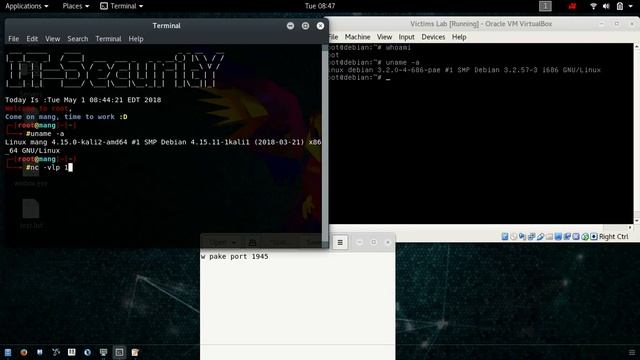Click the VirtualBox network adapter status icon
640x360 pixels.
(531, 237)
